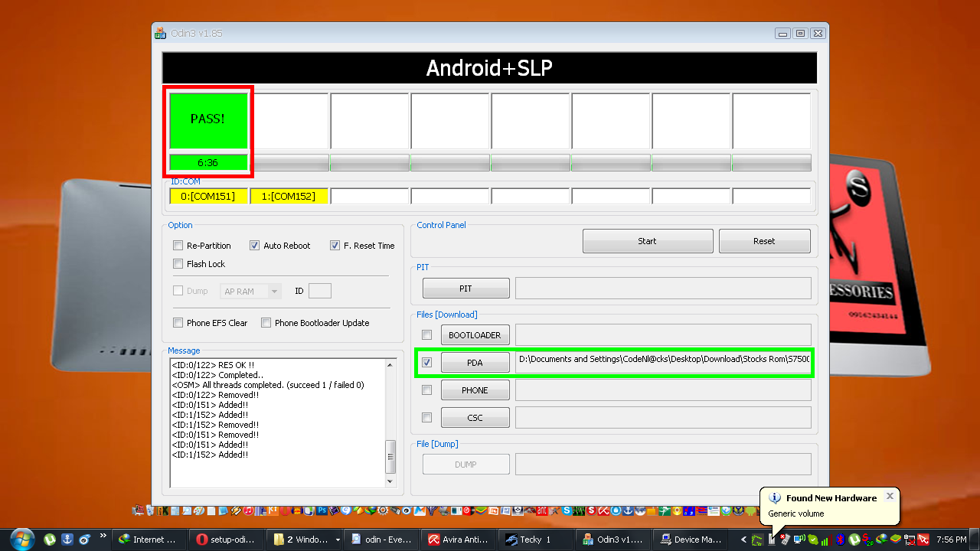The height and width of the screenshot is (551, 980).
Task: Click the Windows Start orb
Action: pos(22,539)
